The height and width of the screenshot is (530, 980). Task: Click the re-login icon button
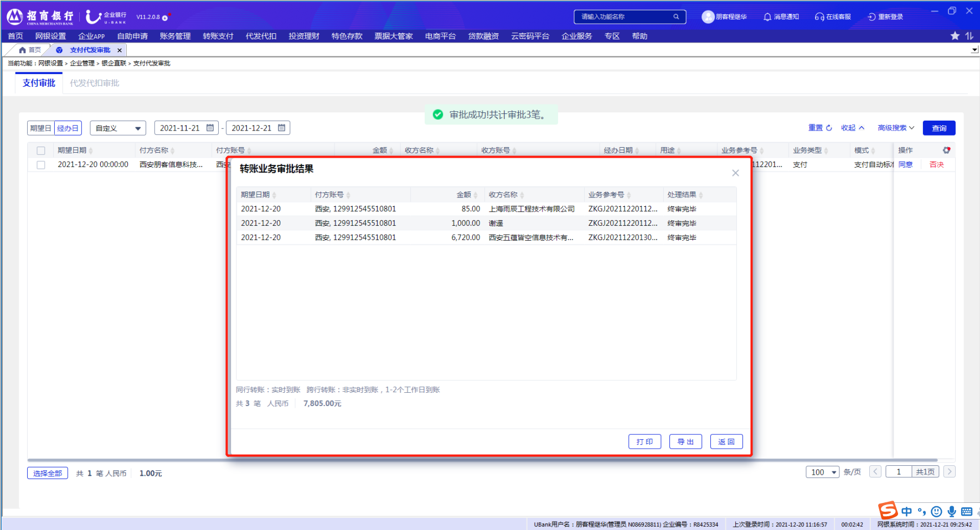pyautogui.click(x=871, y=17)
